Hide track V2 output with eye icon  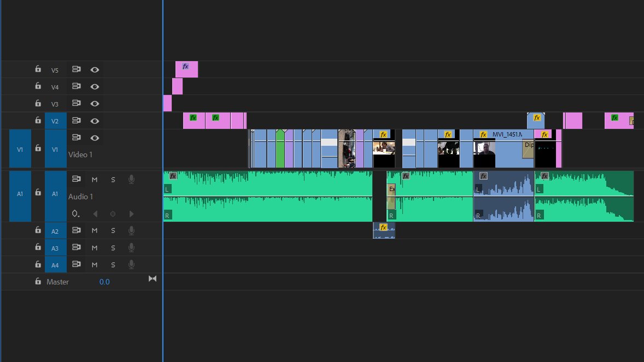pos(95,121)
